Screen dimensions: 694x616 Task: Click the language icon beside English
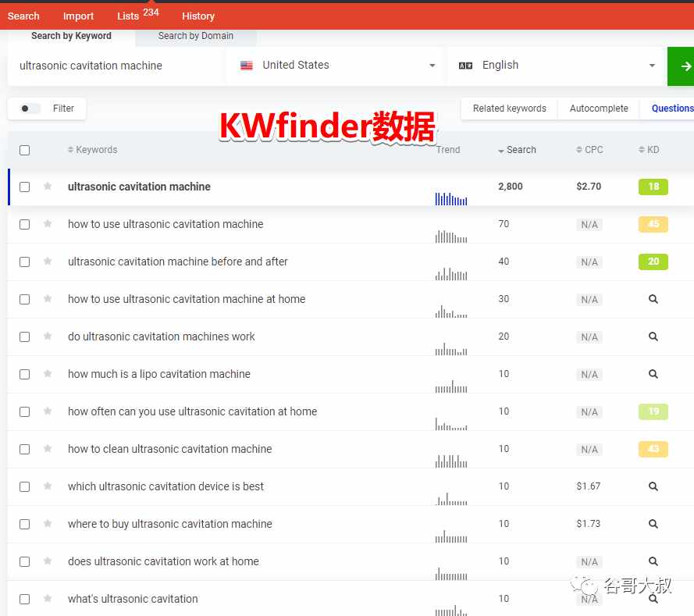pyautogui.click(x=465, y=66)
